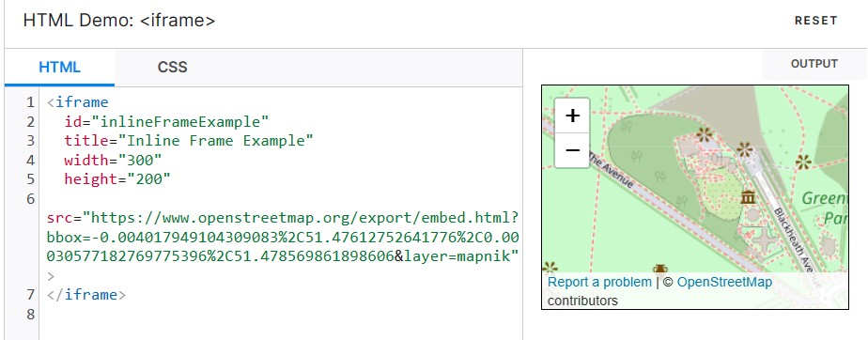This screenshot has width=868, height=340.
Task: Click the closing </iframe> tag on line 7
Action: [x=87, y=294]
